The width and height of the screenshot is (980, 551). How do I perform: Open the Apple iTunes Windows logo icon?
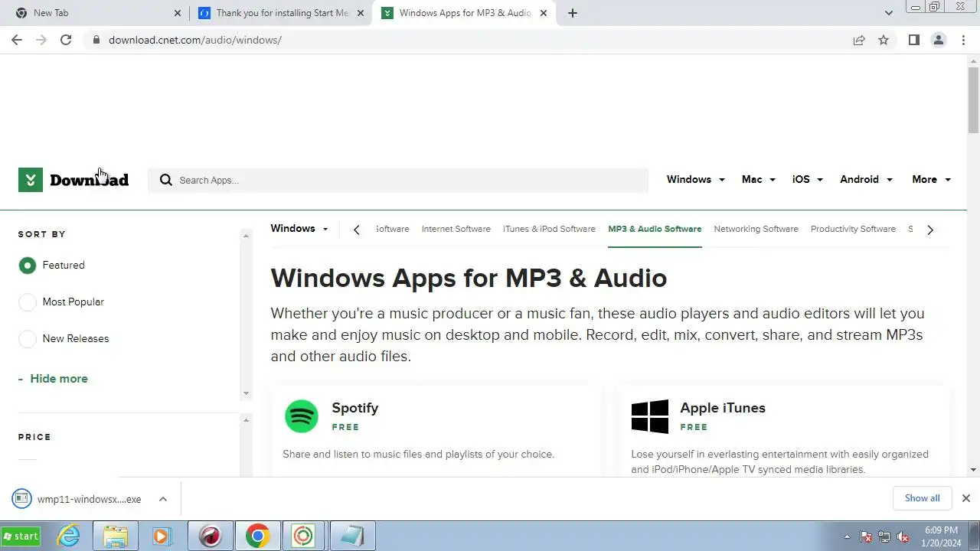650,416
